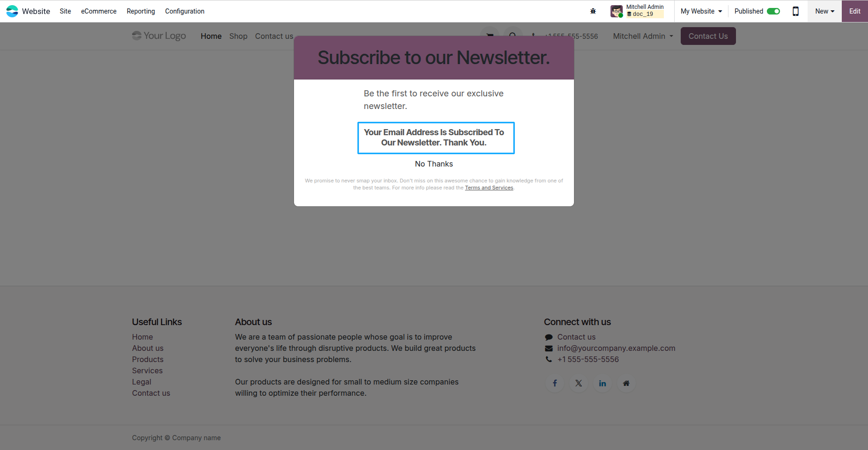The height and width of the screenshot is (450, 868).
Task: Click the 'Be the first to receive' text
Action: pyautogui.click(x=434, y=100)
